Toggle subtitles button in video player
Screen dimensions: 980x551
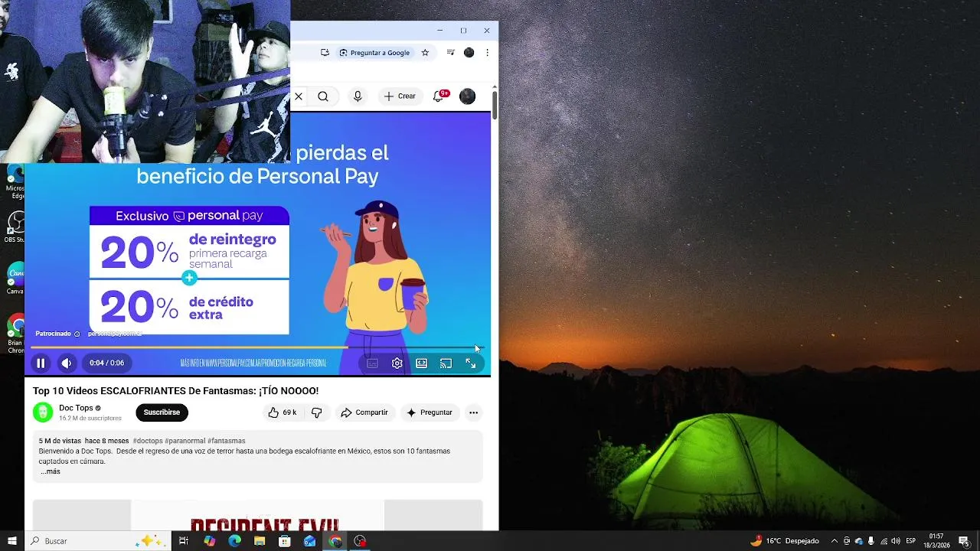pyautogui.click(x=372, y=364)
